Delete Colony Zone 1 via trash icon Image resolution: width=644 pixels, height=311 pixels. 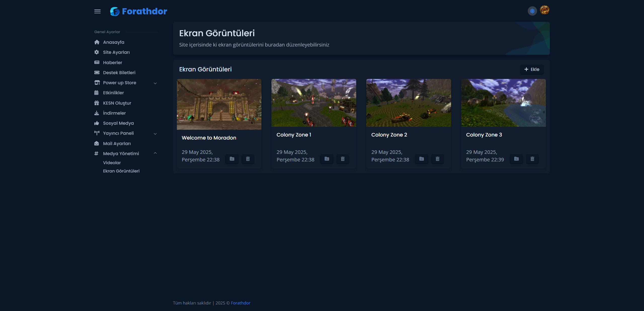click(343, 159)
